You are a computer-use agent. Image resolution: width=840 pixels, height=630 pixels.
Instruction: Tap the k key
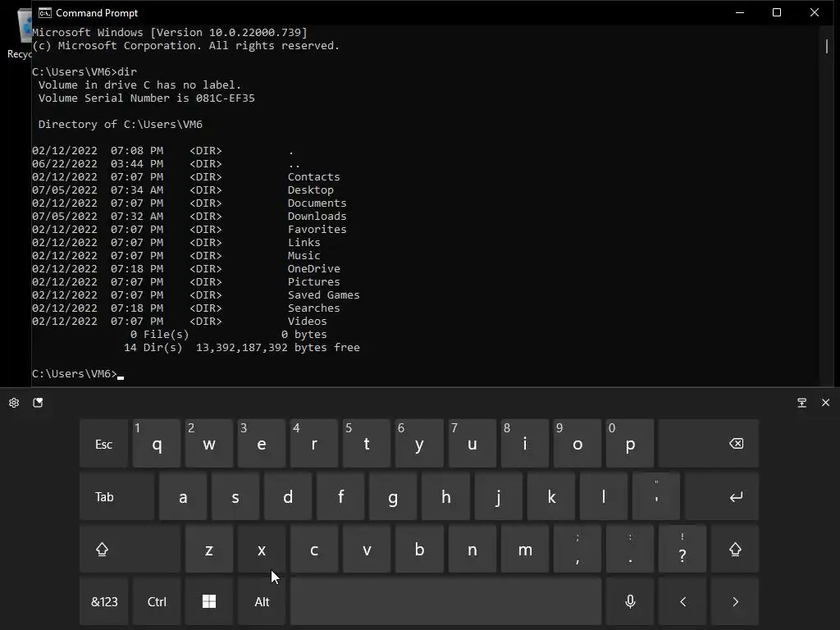coord(550,496)
